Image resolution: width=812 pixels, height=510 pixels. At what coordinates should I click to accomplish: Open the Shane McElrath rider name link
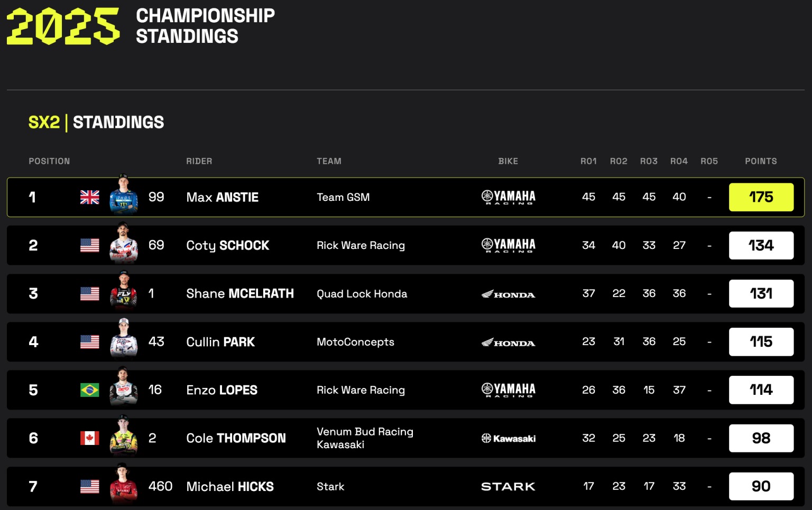[239, 294]
